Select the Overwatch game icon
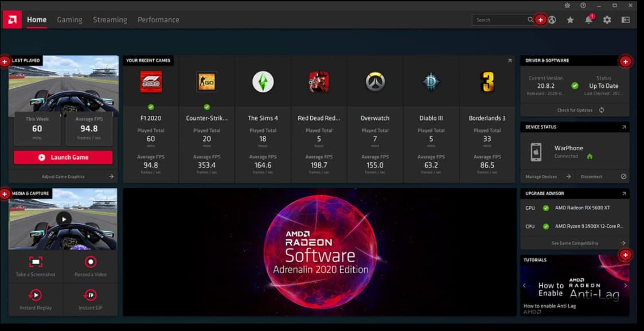The height and width of the screenshot is (331, 644). click(375, 81)
